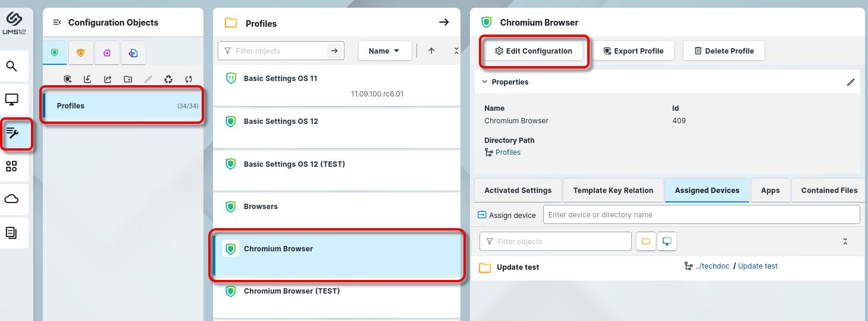
Task: Toggle device monitor filter in Assigned Devices
Action: click(667, 241)
